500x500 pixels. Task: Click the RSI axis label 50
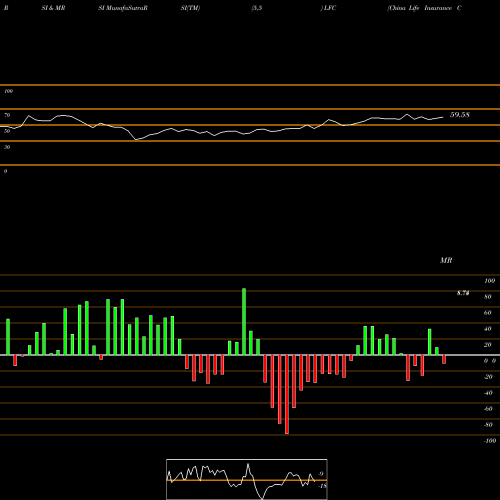click(x=7, y=131)
